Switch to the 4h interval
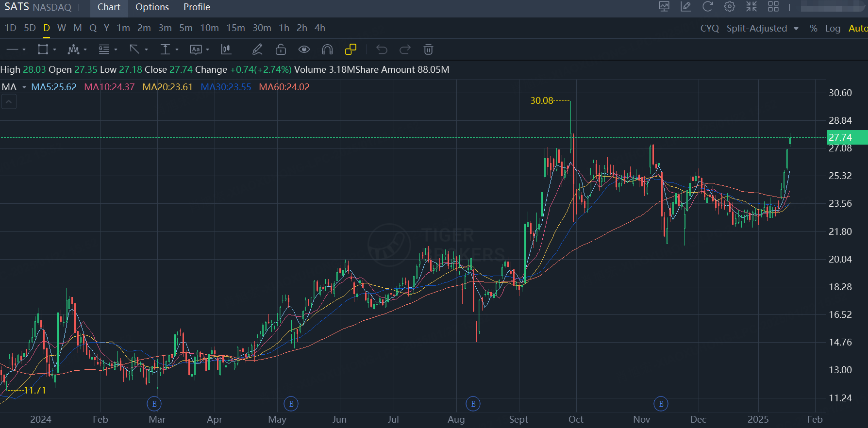 320,28
